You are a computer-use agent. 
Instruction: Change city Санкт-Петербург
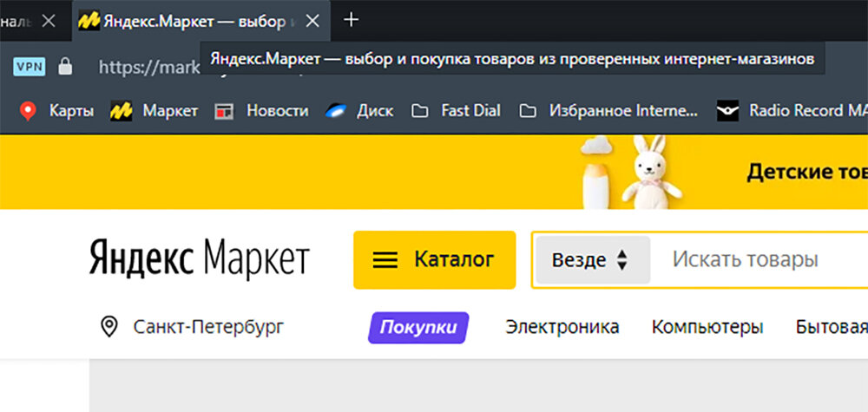[x=208, y=327]
